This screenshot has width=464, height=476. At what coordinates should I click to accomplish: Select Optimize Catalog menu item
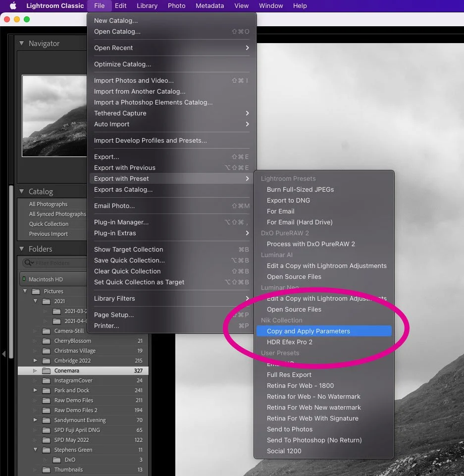(171, 64)
